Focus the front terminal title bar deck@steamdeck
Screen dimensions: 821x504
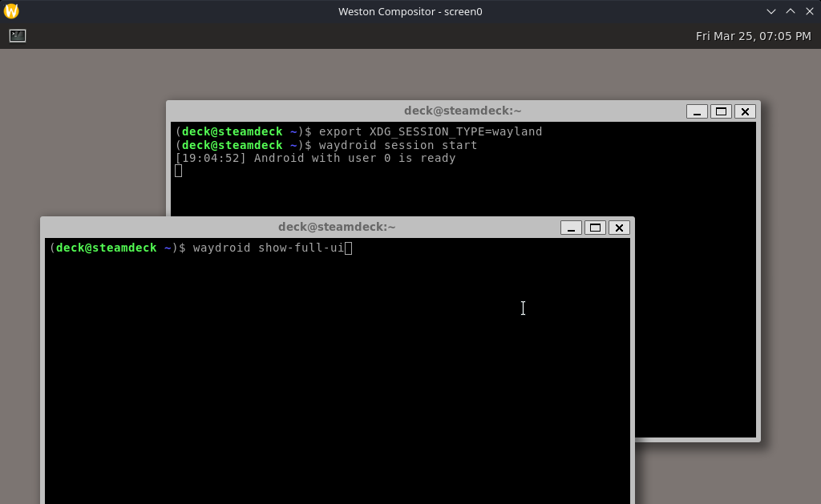[x=337, y=227]
